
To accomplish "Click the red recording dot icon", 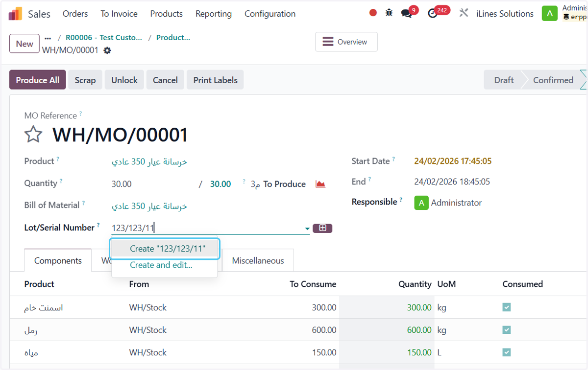I will coord(373,13).
